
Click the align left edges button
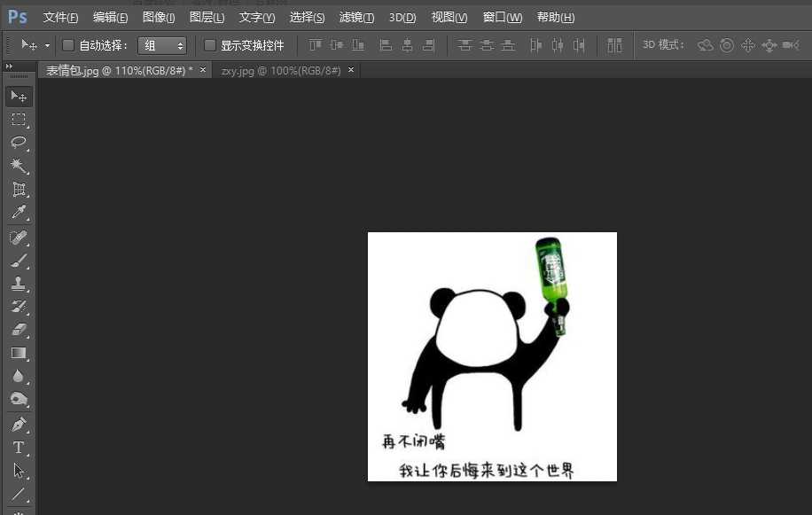tap(386, 45)
